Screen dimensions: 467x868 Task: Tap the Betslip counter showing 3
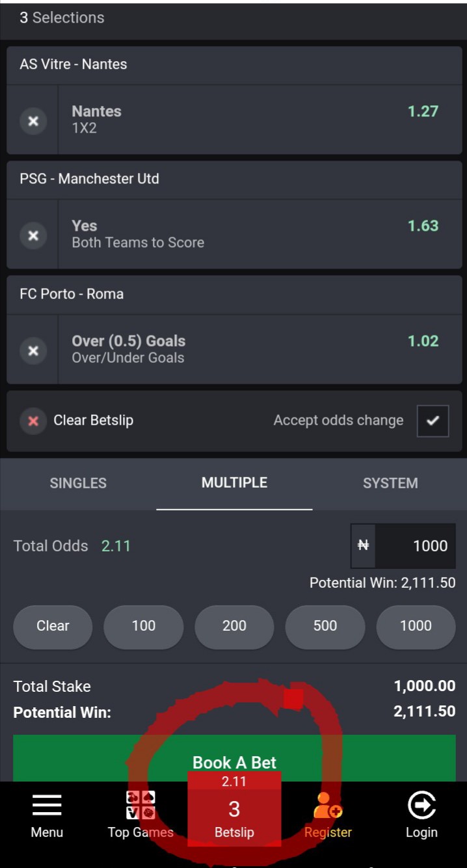[x=234, y=809]
